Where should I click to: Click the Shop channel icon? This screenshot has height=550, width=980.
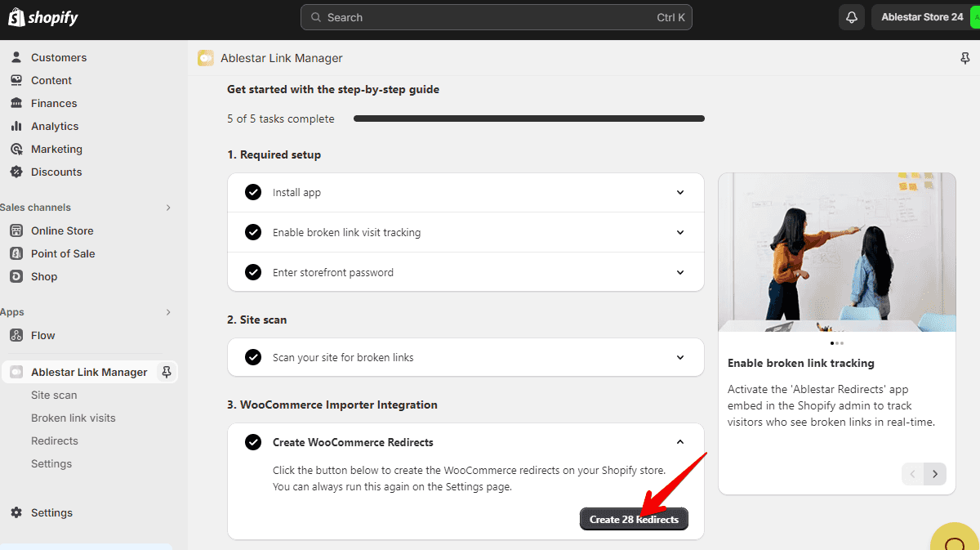pyautogui.click(x=16, y=276)
